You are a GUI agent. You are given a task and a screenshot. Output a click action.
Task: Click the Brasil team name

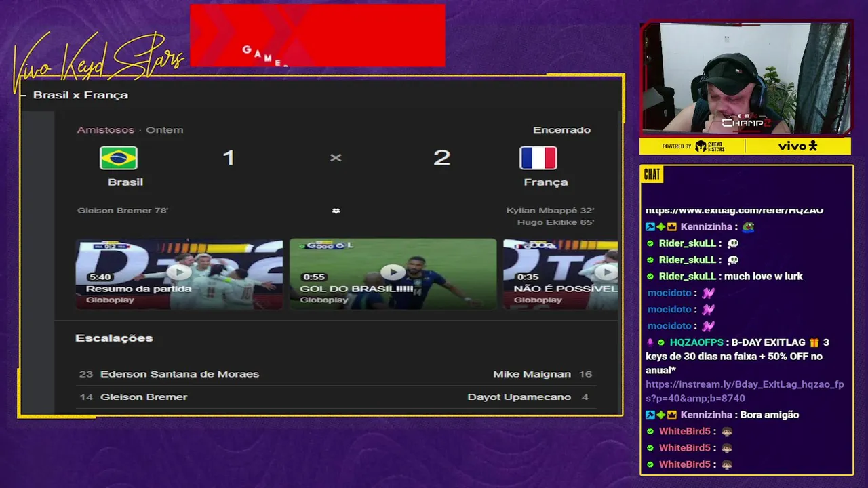click(x=125, y=182)
